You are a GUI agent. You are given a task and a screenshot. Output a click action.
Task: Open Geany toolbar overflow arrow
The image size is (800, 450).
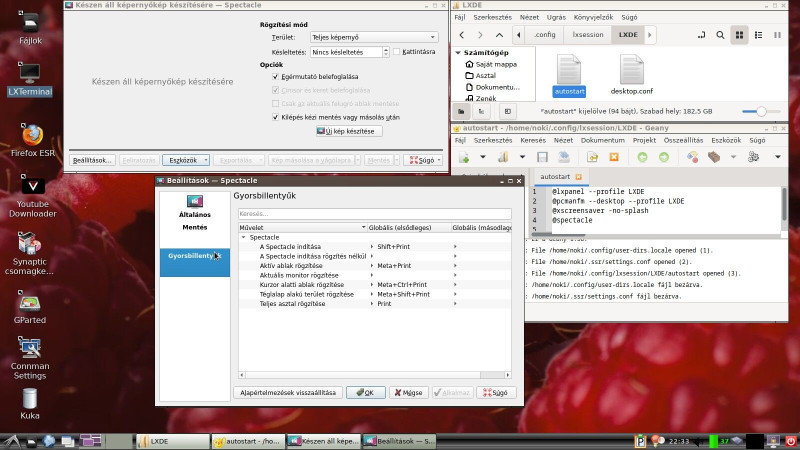(778, 157)
